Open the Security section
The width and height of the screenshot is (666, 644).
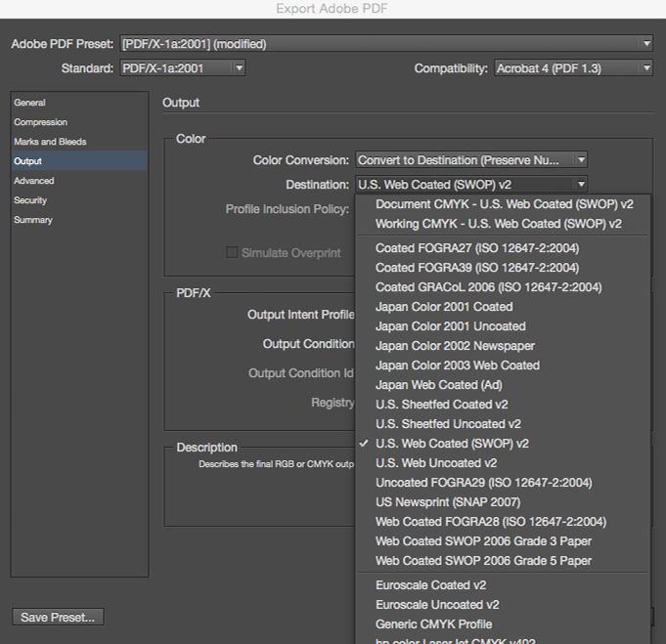[79, 200]
